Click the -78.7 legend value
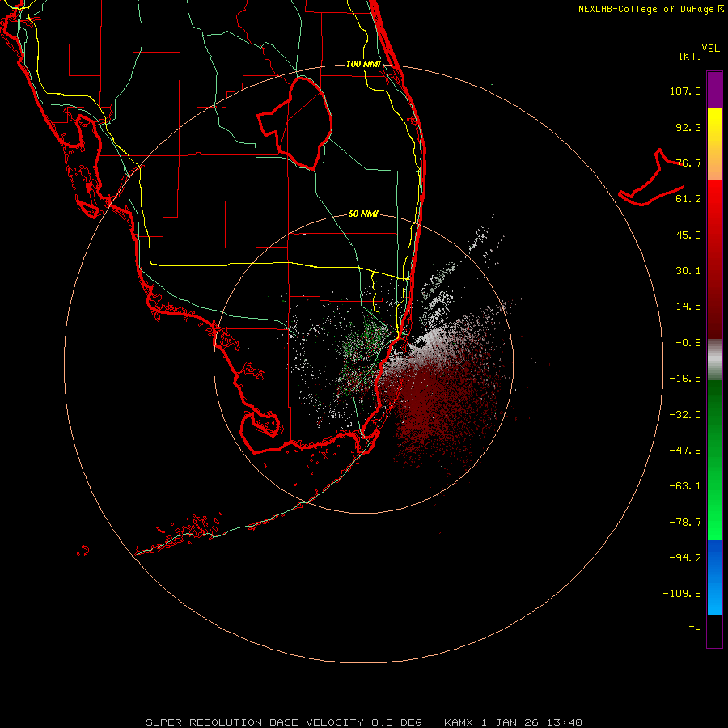 [x=685, y=523]
